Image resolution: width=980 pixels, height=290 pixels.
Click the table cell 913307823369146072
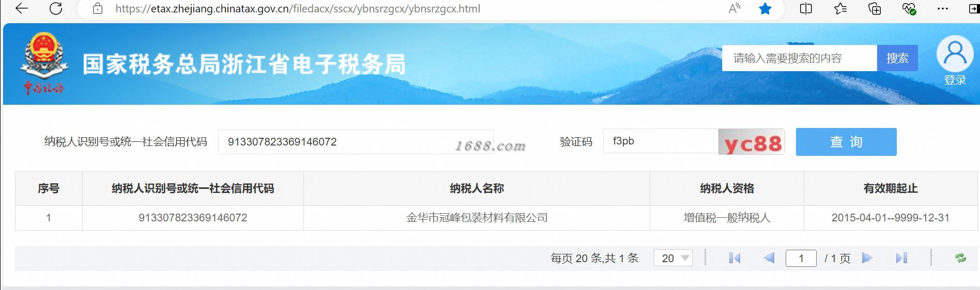[193, 218]
